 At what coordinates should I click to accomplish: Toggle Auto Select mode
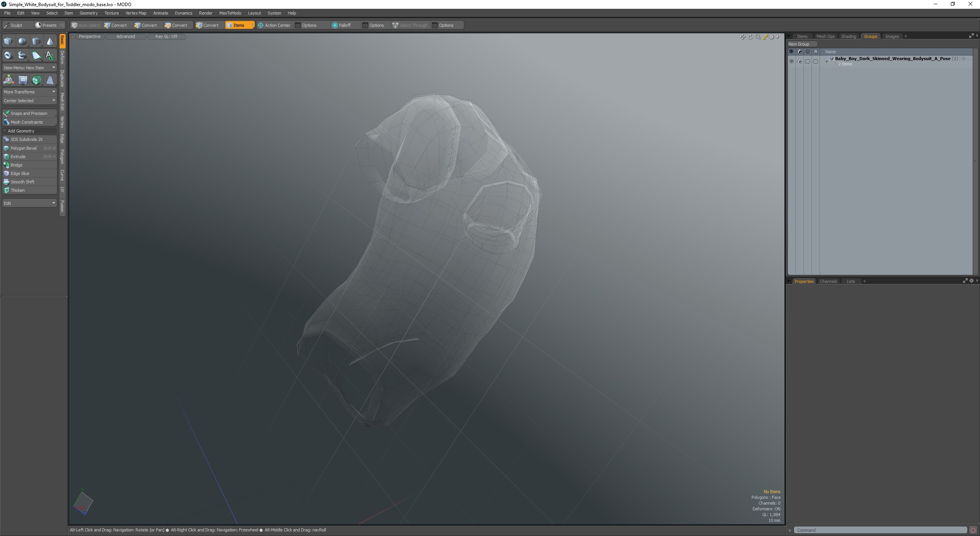tap(86, 25)
